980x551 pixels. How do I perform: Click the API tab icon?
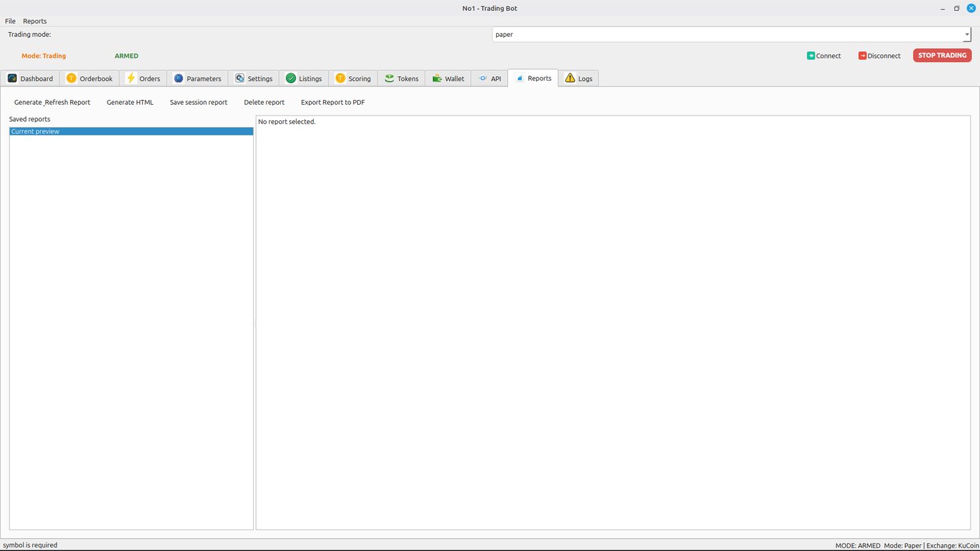483,78
